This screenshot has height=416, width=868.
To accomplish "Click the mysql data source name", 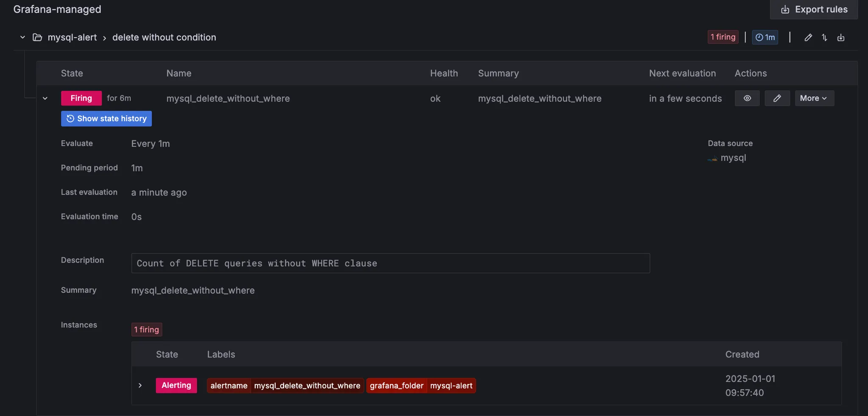I will (733, 158).
